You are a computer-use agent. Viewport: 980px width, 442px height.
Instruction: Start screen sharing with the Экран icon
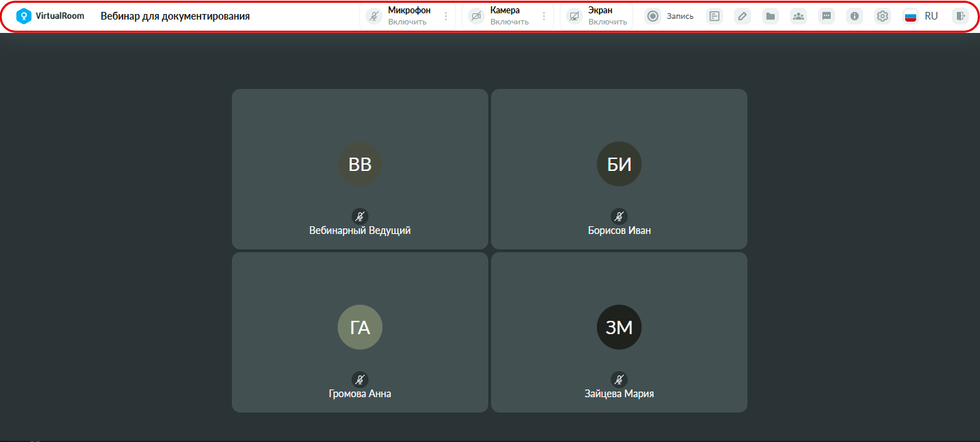click(x=574, y=16)
